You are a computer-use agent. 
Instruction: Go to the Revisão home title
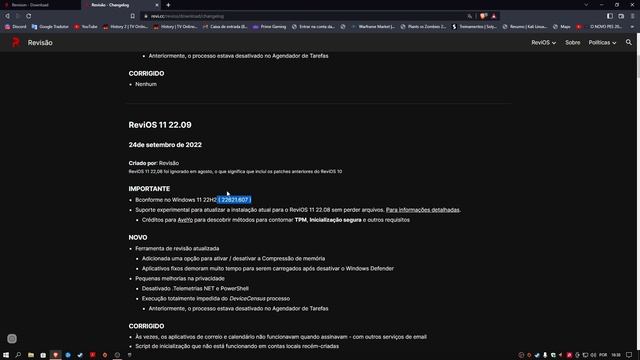40,42
